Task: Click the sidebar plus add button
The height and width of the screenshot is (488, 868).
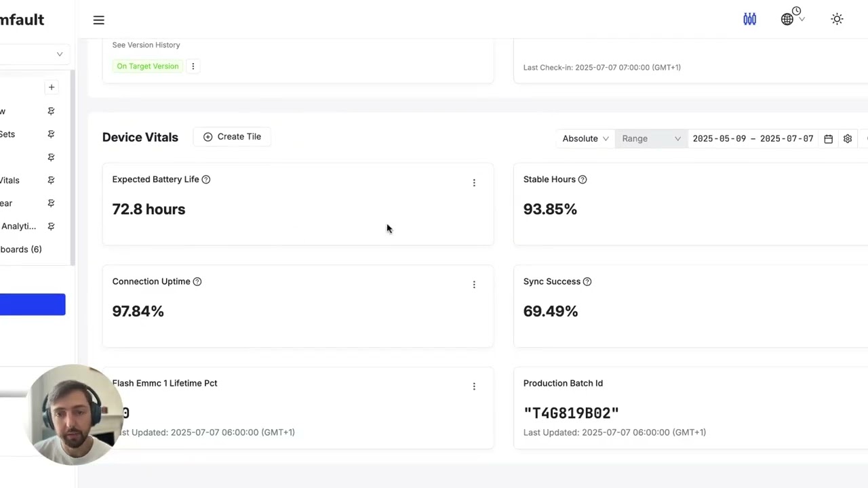Action: 52,87
